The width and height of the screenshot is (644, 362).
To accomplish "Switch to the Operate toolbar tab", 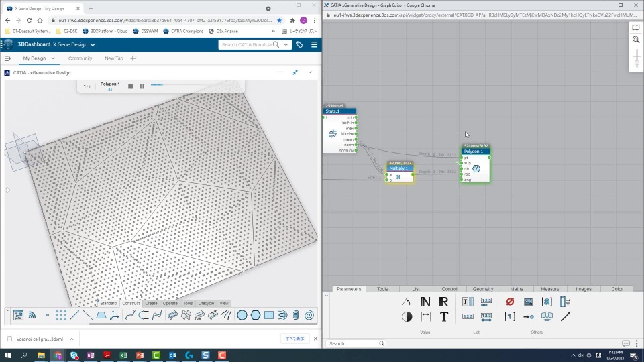I will [x=170, y=303].
